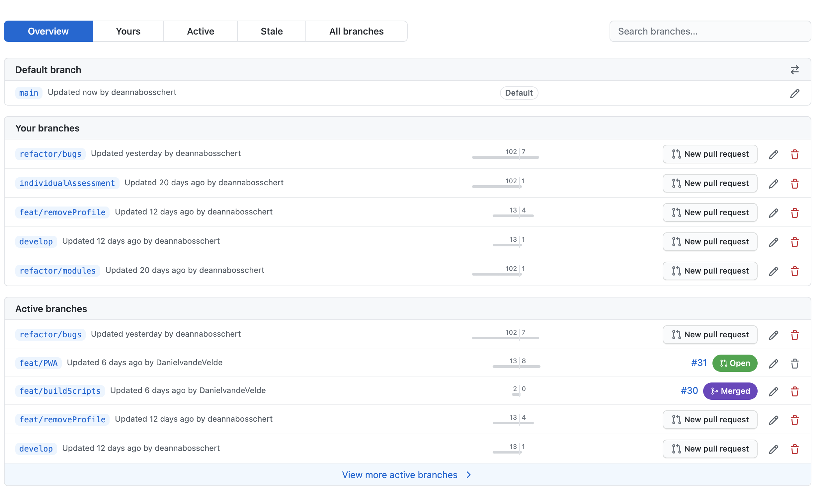This screenshot has width=824, height=504.
Task: Delete the feat/buildScripts branch
Action: 795,391
